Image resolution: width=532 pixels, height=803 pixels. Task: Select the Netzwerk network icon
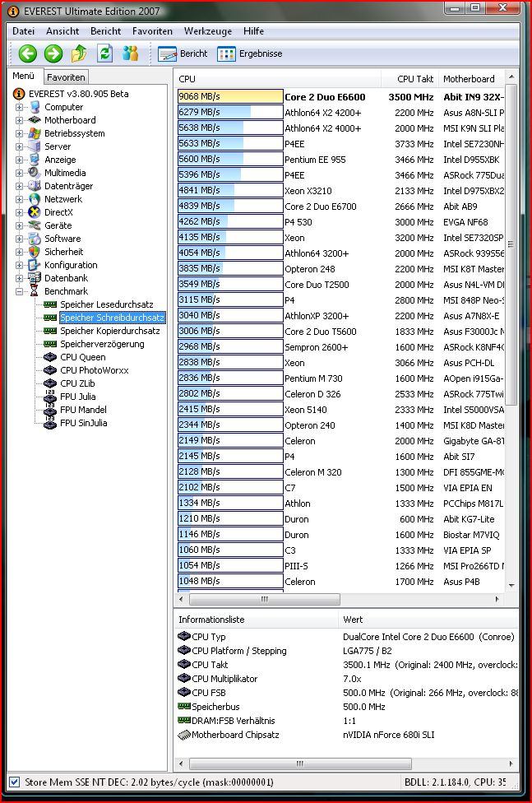coord(35,199)
